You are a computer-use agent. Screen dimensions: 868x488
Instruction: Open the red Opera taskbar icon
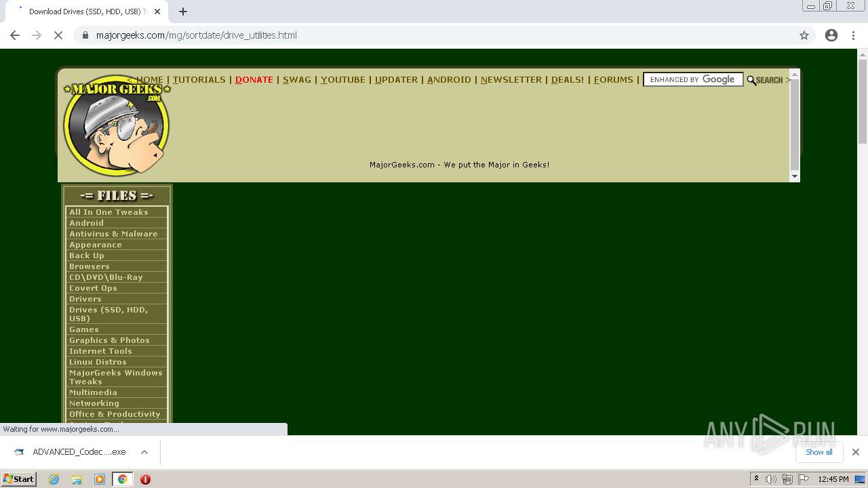(145, 479)
